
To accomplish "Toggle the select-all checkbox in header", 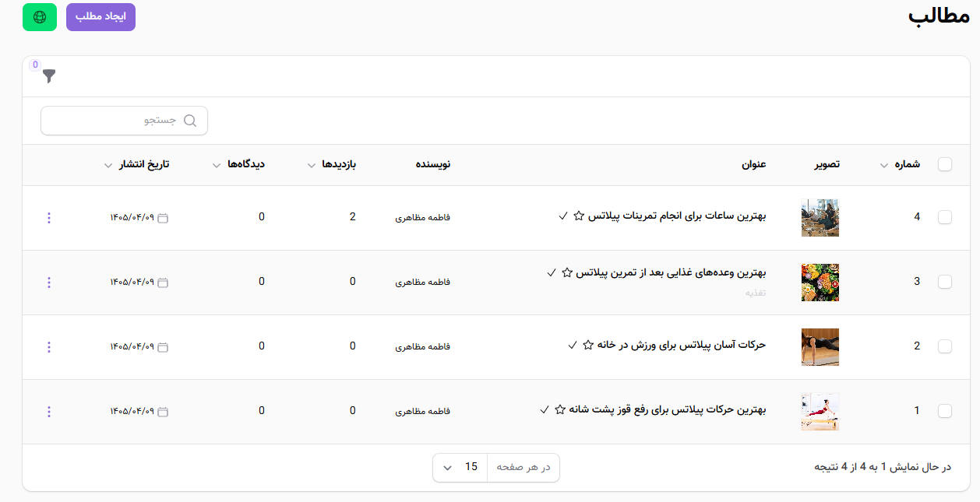I will 945,164.
